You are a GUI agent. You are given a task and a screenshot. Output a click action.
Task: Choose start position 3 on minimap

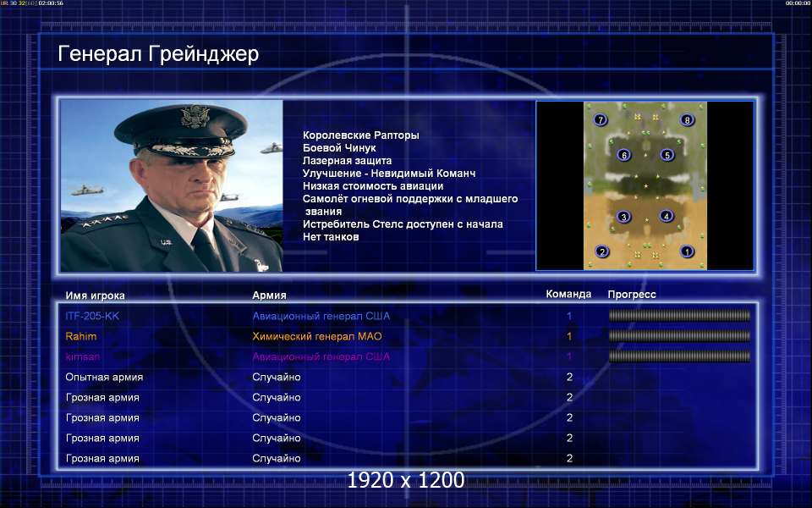(x=623, y=217)
